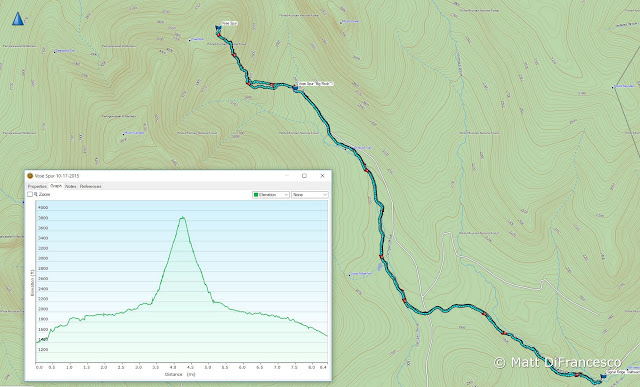Click the magnifier icon beside Zoom
Image resolution: width=640 pixels, height=387 pixels.
pyautogui.click(x=36, y=194)
